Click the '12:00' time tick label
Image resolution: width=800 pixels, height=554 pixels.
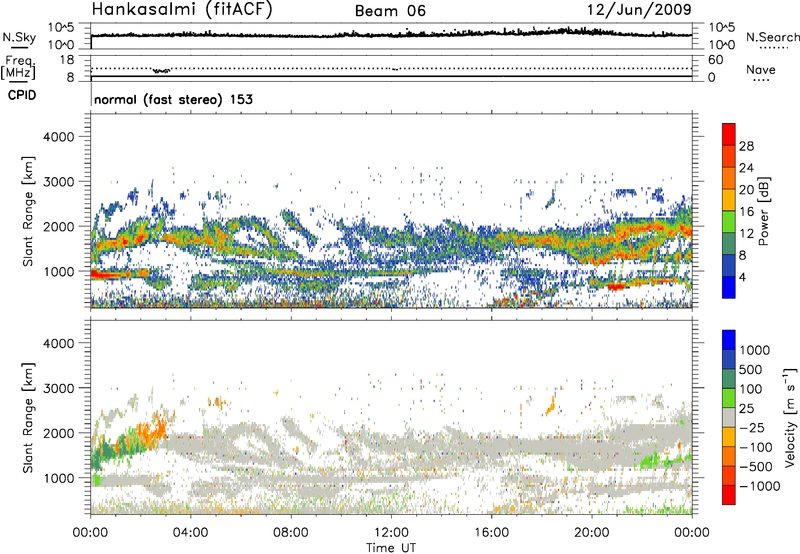click(391, 533)
